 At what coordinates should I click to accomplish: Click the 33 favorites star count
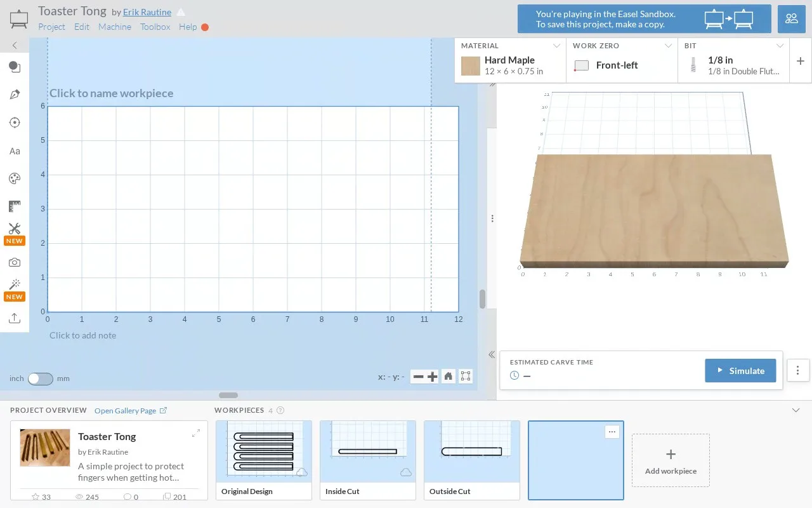(x=41, y=497)
